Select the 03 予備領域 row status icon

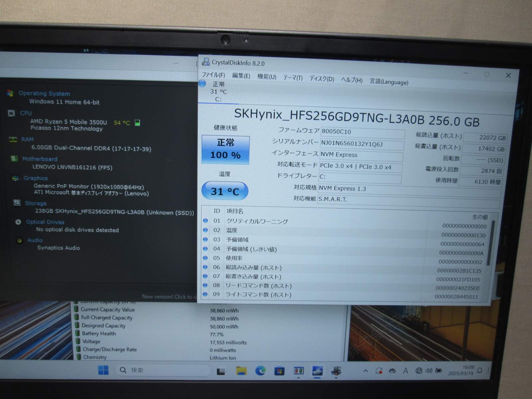pyautogui.click(x=205, y=239)
